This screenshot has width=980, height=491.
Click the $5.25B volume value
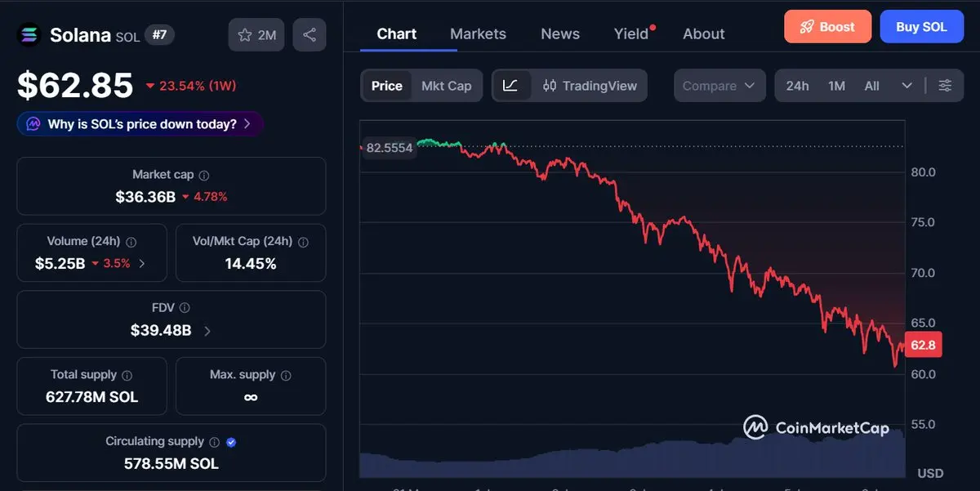pos(60,264)
